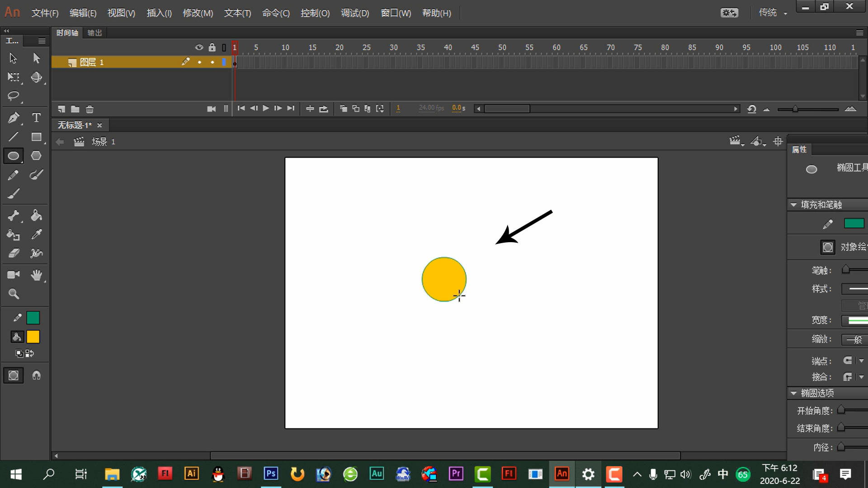Click new folder button in timeline
This screenshot has width=868, height=488.
point(75,109)
